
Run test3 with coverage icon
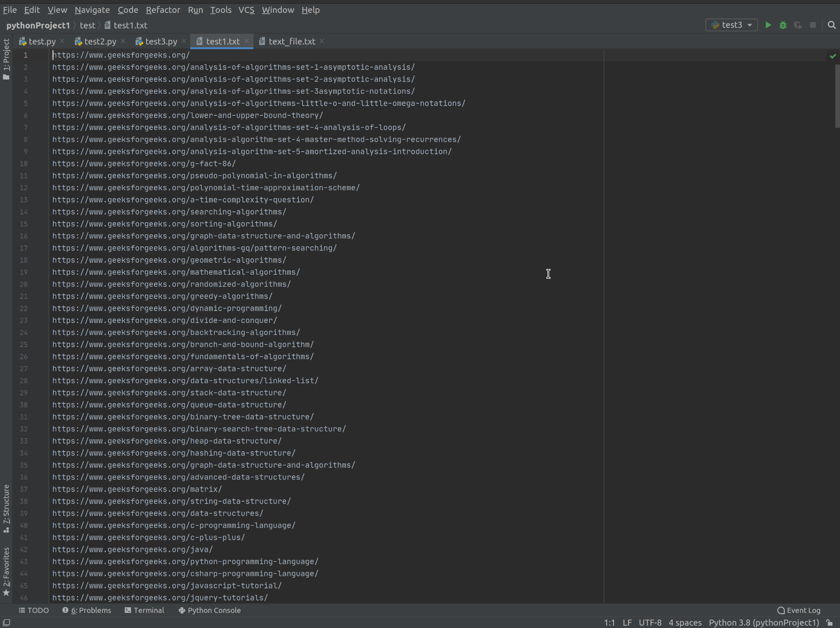click(x=798, y=25)
